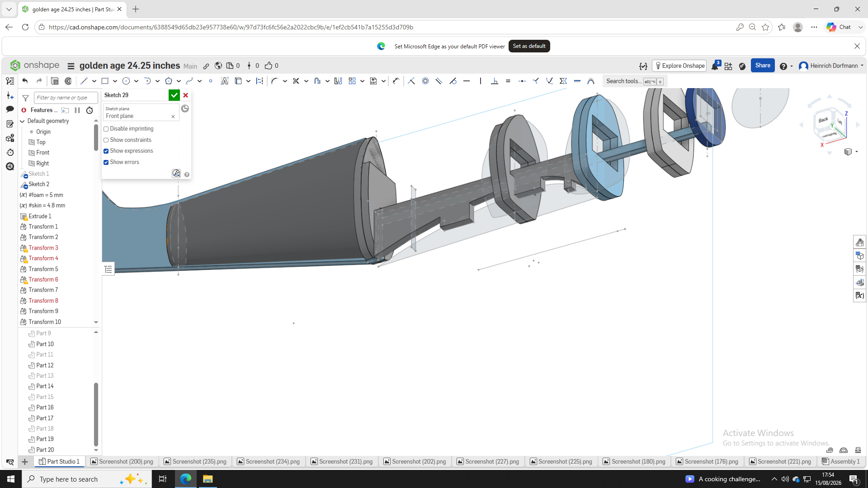
Task: Switch to the Assembly 1 tab
Action: 841,461
